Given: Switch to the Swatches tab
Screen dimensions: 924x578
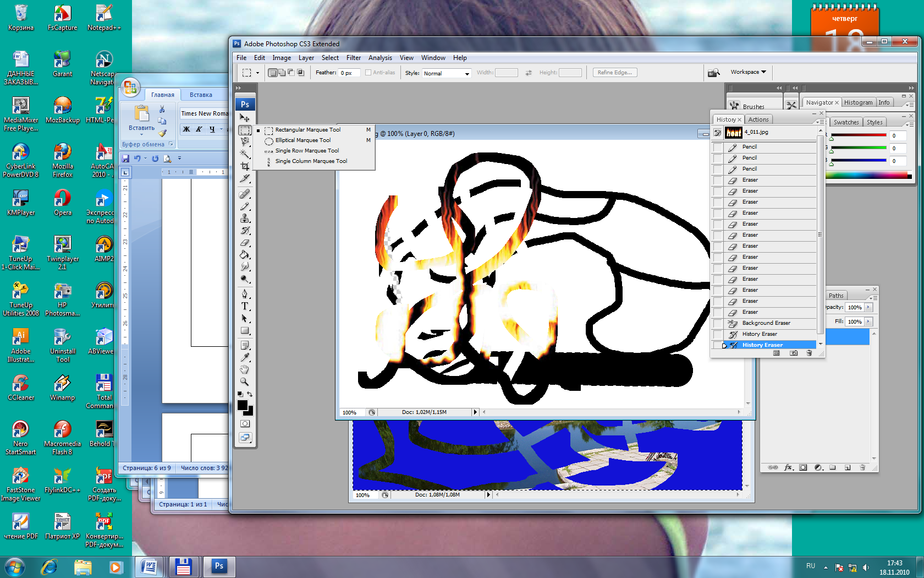Looking at the screenshot, I should (x=846, y=122).
